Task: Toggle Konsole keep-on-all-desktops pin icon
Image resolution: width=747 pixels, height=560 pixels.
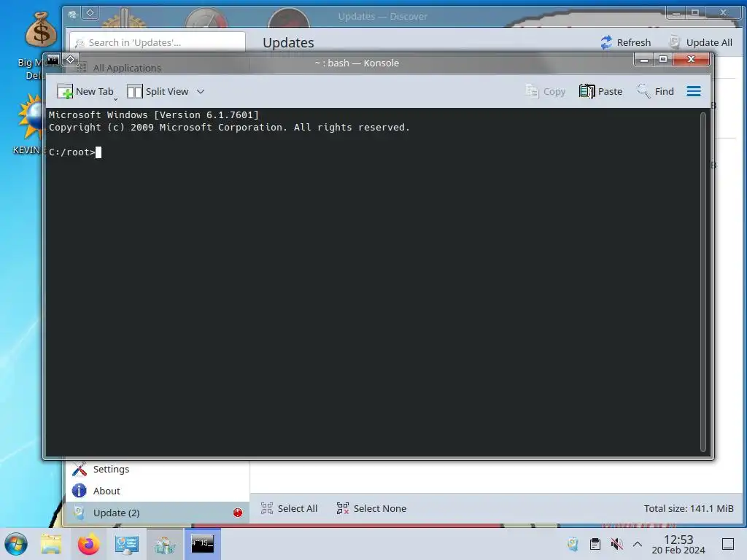Action: click(x=71, y=60)
